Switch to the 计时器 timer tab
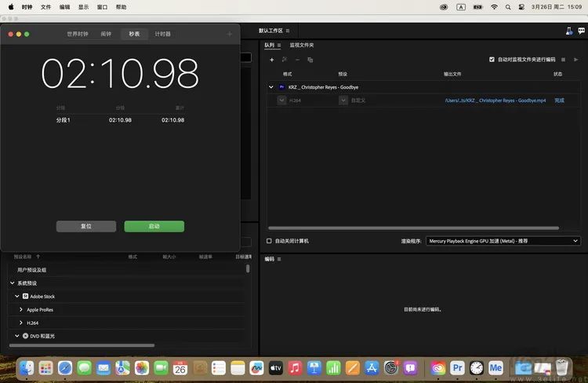 162,34
